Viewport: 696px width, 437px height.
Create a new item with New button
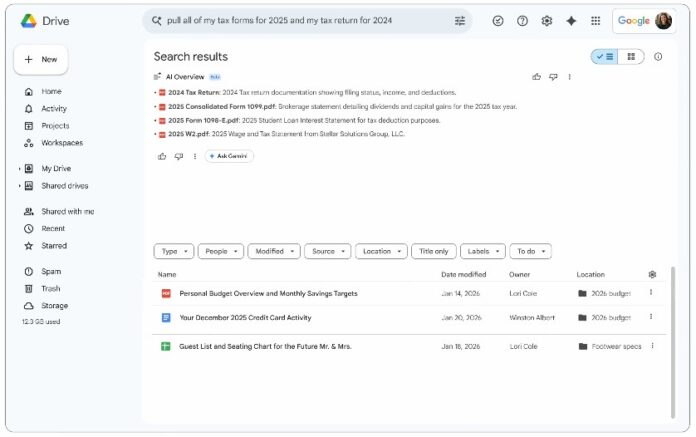click(x=41, y=59)
